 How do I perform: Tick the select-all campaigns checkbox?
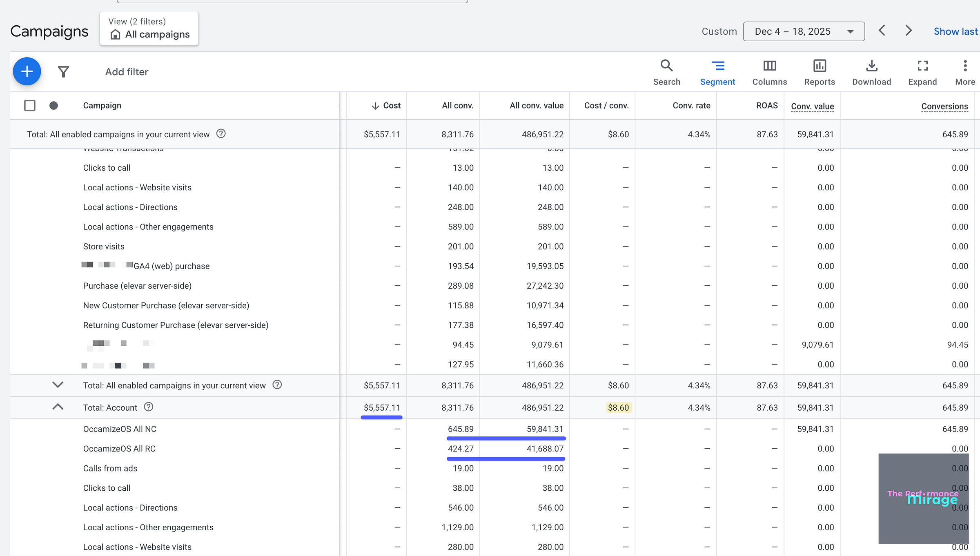30,105
